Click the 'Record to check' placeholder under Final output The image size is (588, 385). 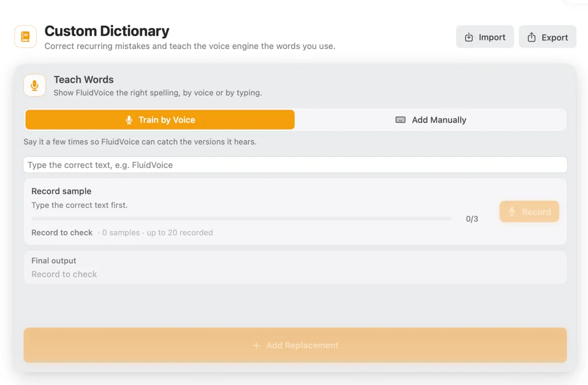point(64,274)
